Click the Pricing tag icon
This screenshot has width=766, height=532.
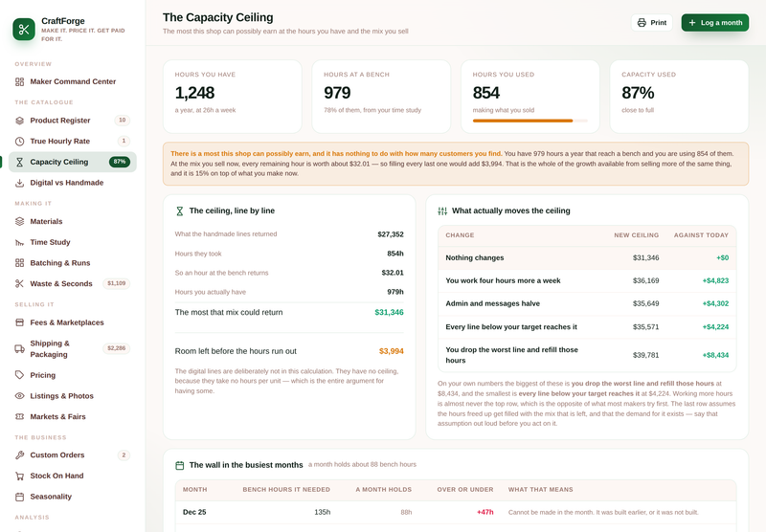tap(19, 375)
